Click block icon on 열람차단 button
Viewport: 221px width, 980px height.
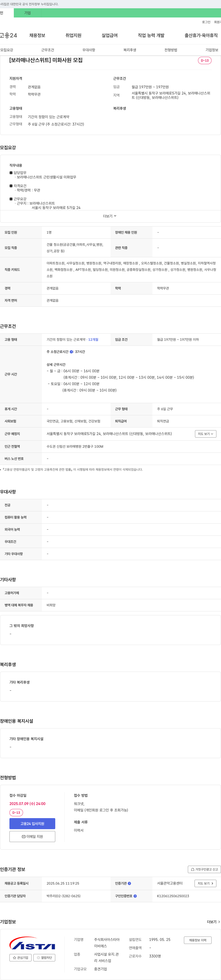[38, 958]
